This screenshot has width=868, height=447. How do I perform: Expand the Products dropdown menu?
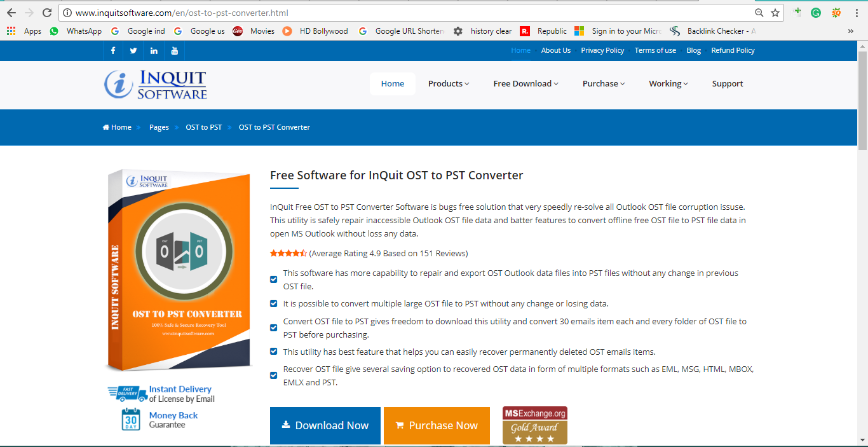coord(449,84)
